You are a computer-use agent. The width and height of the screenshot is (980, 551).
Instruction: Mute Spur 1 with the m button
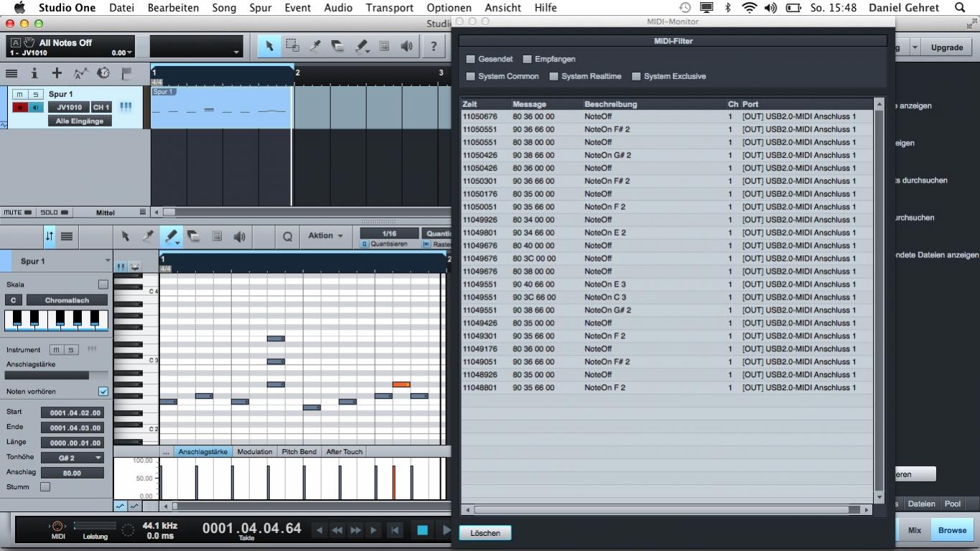click(x=19, y=94)
